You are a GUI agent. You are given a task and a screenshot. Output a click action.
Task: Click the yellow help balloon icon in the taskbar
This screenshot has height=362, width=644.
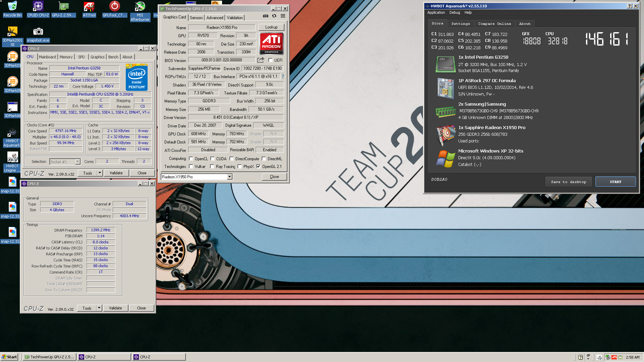pyautogui.click(x=580, y=357)
